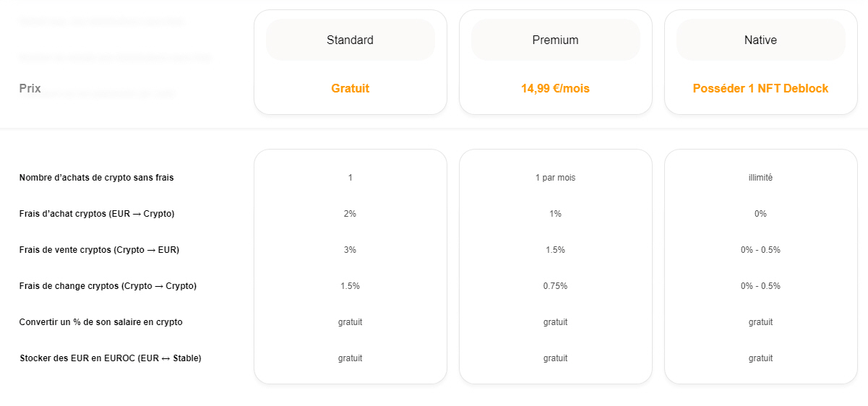Click Convertir un % de son salaire label
Viewport: 868px width, 406px height.
coord(100,322)
